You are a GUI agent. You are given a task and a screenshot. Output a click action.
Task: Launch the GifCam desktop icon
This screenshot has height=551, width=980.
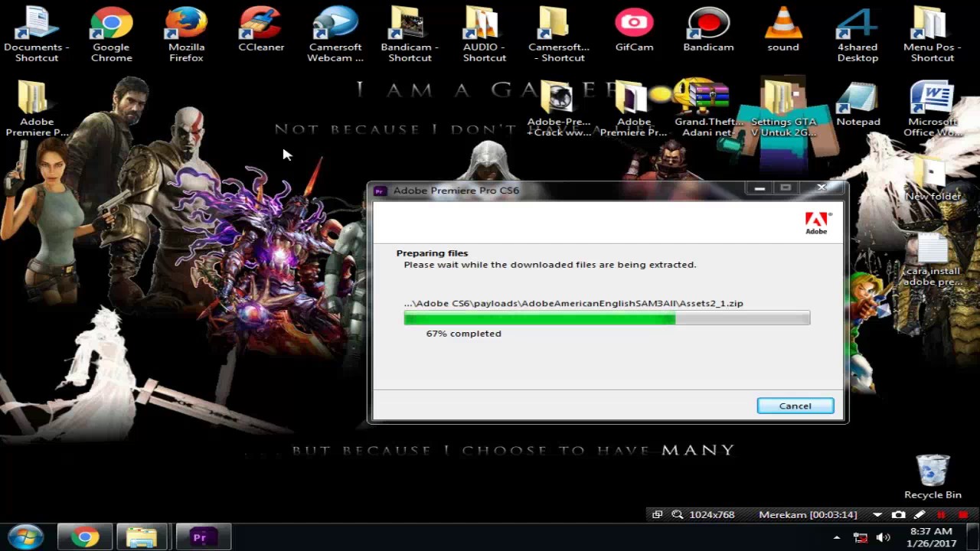(634, 31)
